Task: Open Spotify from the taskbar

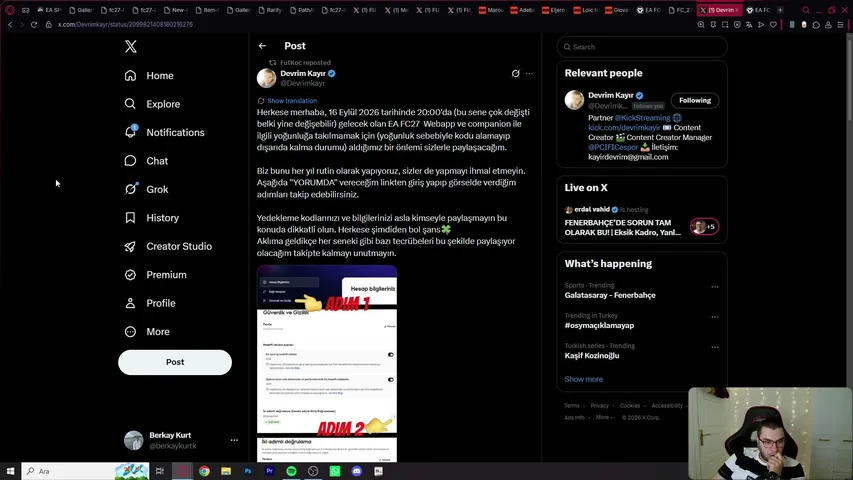Action: pos(291,471)
